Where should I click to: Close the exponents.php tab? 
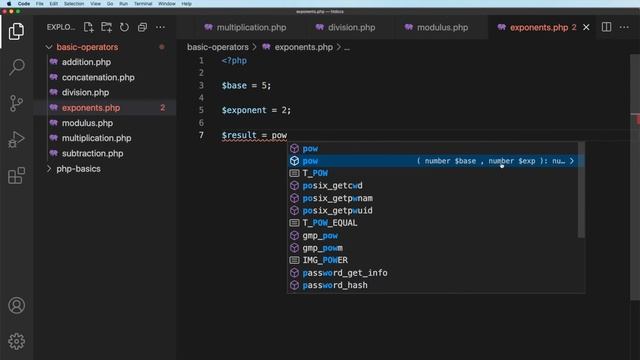[586, 27]
